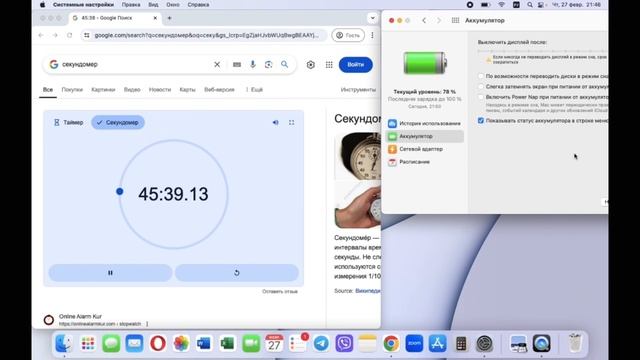Open the Википедия source link

(368, 291)
